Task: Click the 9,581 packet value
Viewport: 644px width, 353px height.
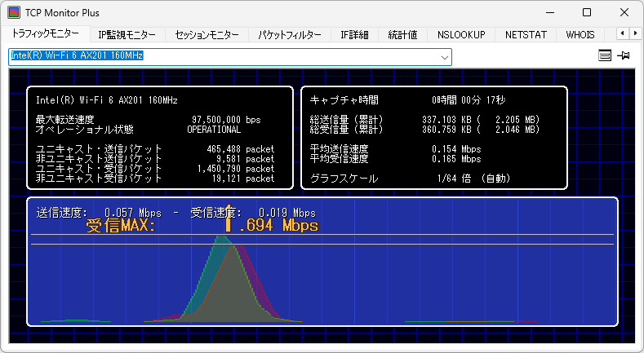Action: 245,159
